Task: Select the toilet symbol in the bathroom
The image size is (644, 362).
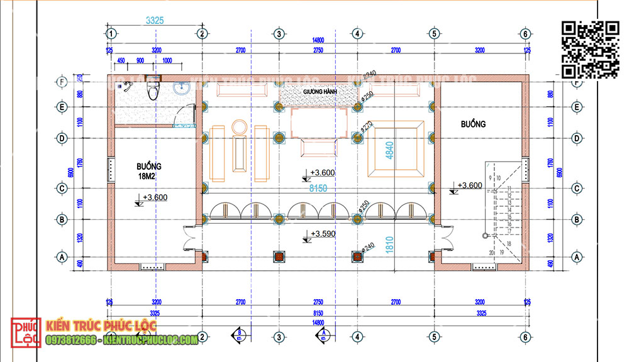Action: 152,89
